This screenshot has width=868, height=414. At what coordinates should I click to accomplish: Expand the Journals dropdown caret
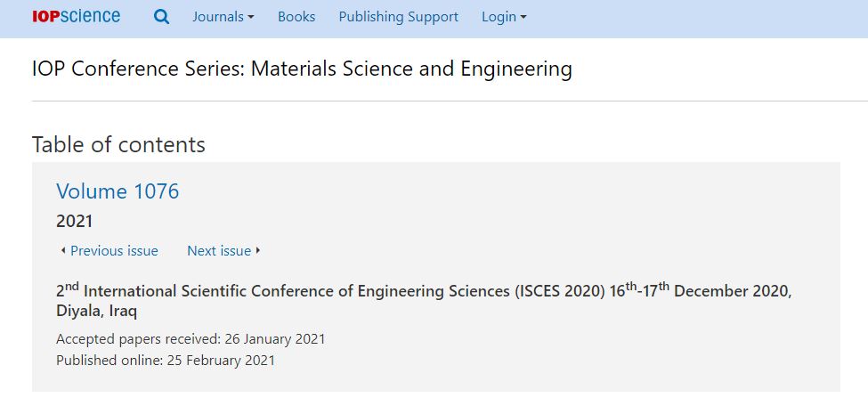[251, 18]
